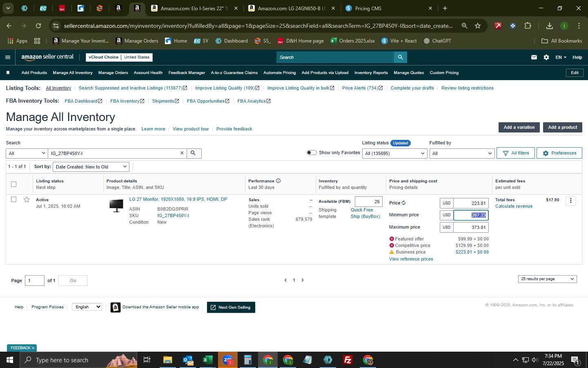Close the FEEDBACK tab with its X
Image resolution: width=588 pixels, height=368 pixels.
pos(33,348)
